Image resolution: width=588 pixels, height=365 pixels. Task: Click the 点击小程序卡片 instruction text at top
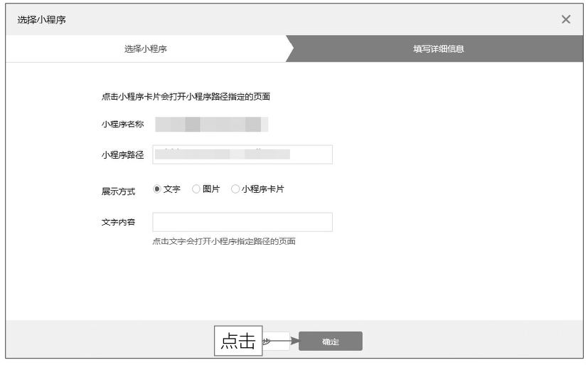pos(186,97)
